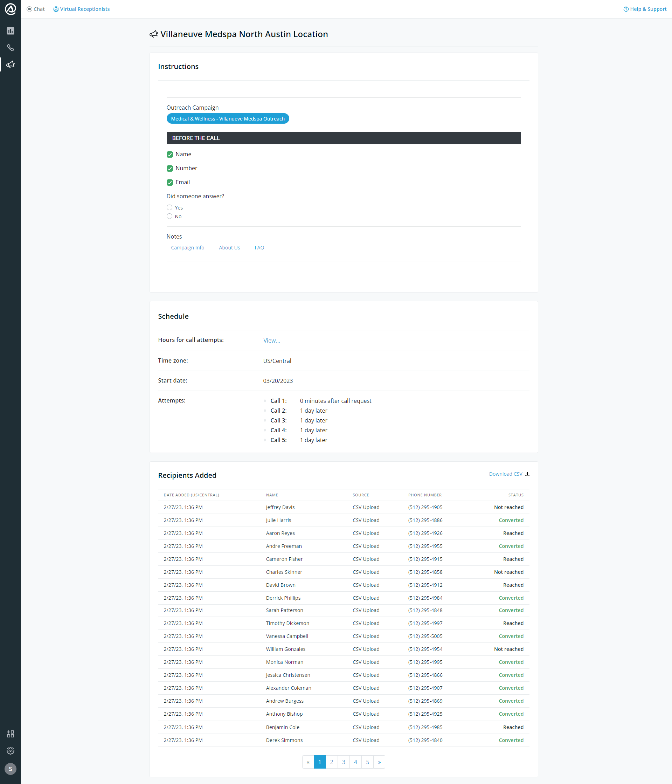The width and height of the screenshot is (672, 784).
Task: Go to next page with » button
Action: click(379, 762)
